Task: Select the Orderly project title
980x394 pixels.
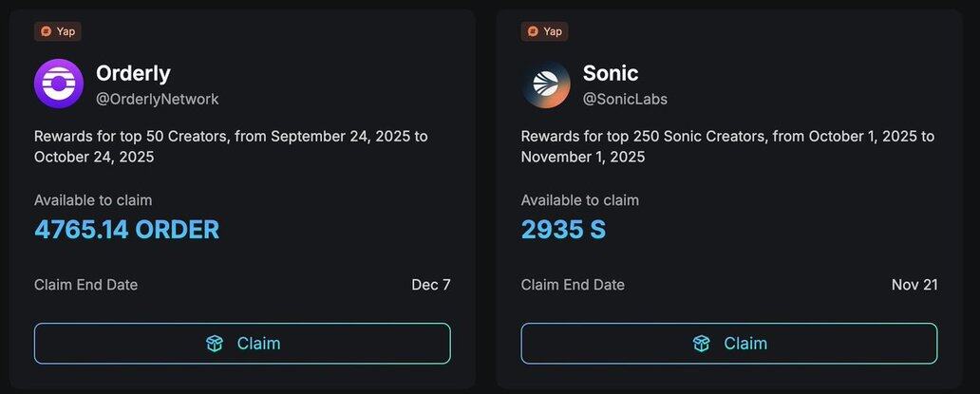Action: 133,73
